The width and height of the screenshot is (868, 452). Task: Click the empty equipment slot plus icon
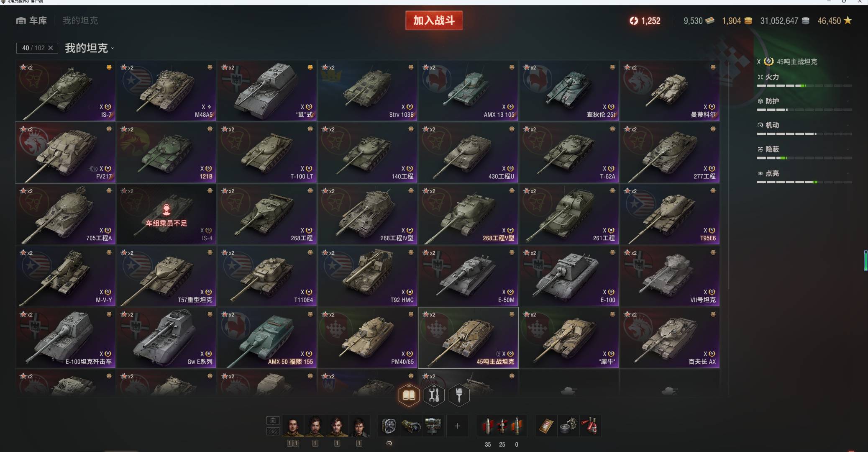(x=458, y=426)
